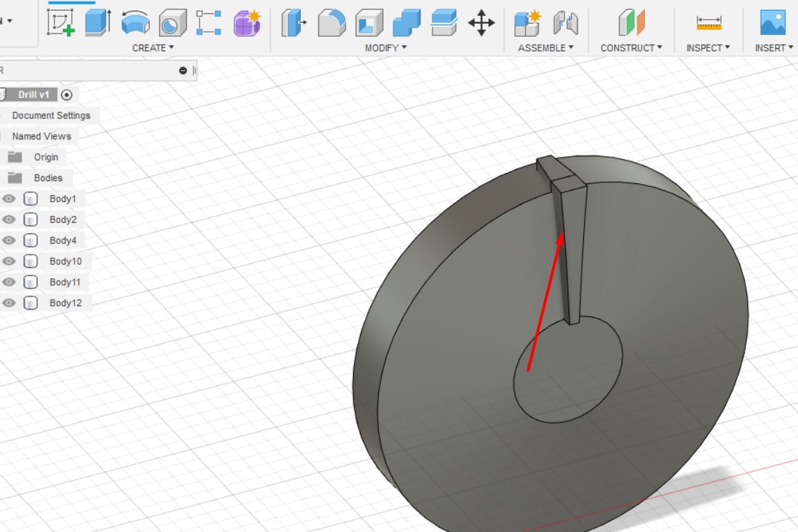Select the Hole tool
The width and height of the screenshot is (798, 532).
[x=173, y=23]
